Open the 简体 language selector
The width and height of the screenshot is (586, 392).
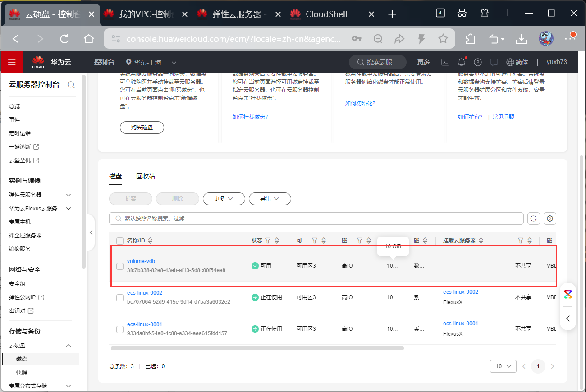coord(517,62)
